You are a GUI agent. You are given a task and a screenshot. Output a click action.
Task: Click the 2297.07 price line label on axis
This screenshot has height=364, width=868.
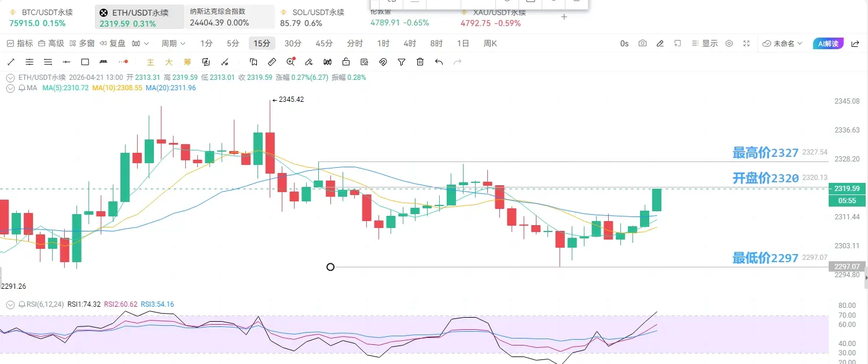848,266
